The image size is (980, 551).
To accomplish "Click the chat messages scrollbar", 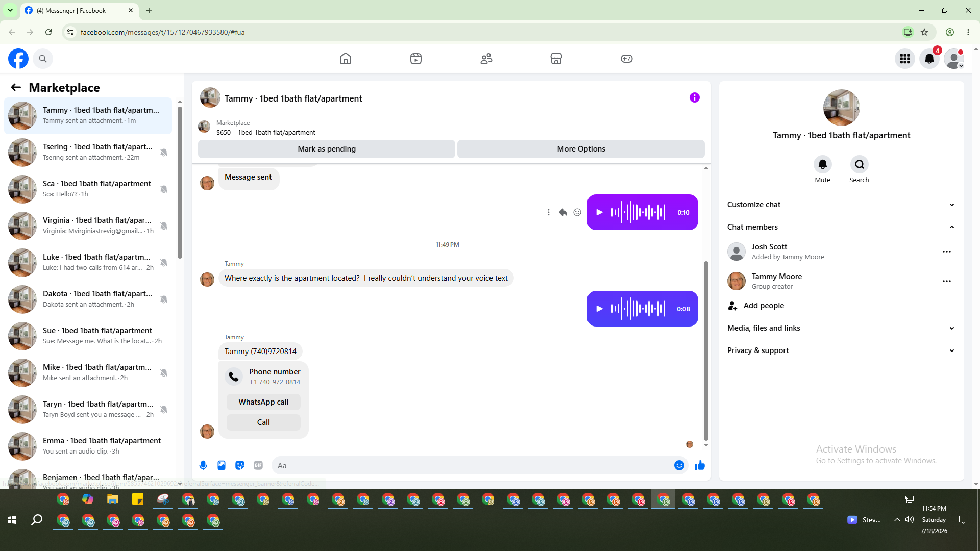I will point(706,351).
